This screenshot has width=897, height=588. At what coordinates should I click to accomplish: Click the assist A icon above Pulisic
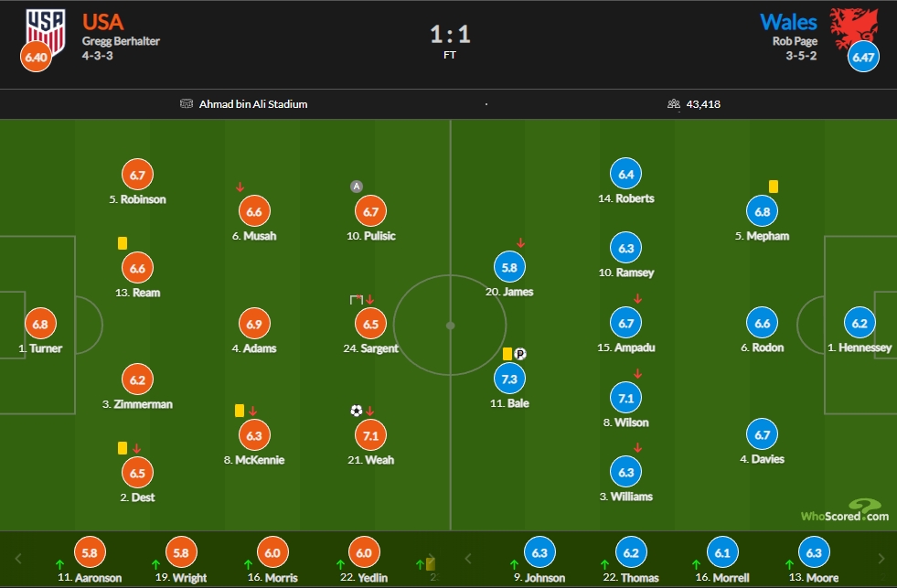click(x=357, y=187)
